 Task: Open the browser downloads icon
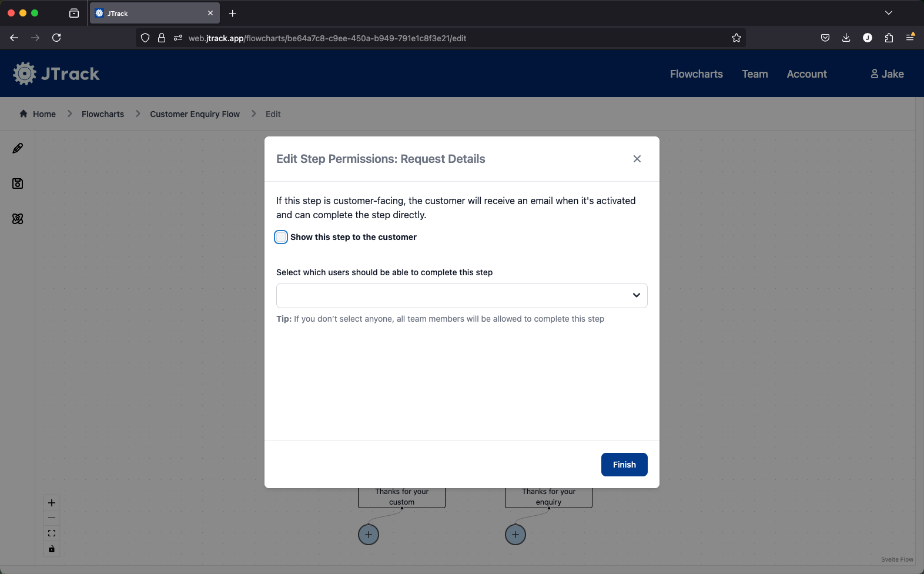846,38
